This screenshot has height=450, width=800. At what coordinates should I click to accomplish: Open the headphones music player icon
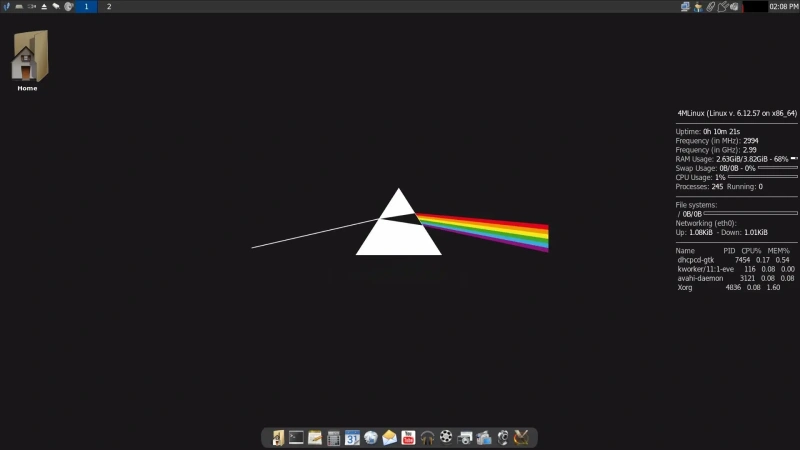pos(427,437)
